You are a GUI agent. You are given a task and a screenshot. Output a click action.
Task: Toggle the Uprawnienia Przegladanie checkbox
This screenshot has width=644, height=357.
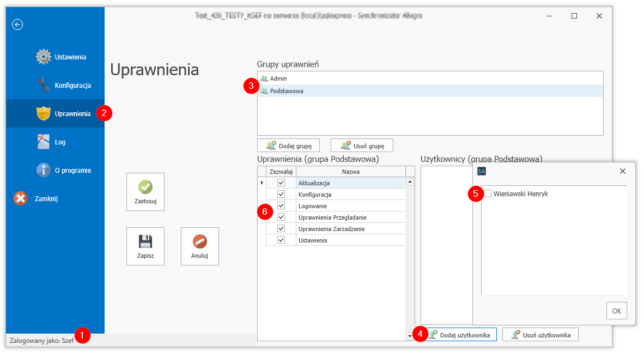(x=281, y=217)
